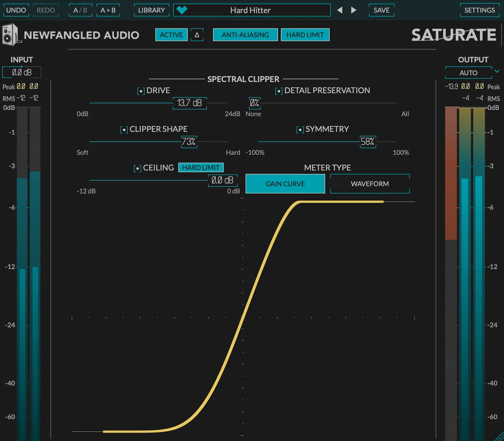This screenshot has width=504, height=441.
Task: Click the Saturate product logo
Action: coord(454,35)
